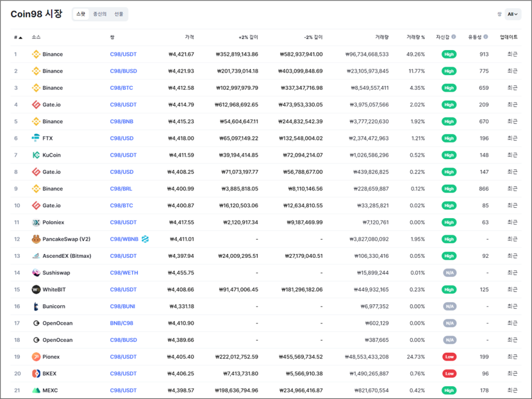Sort the table by the 거래량 column header
532x399 pixels.
point(382,37)
